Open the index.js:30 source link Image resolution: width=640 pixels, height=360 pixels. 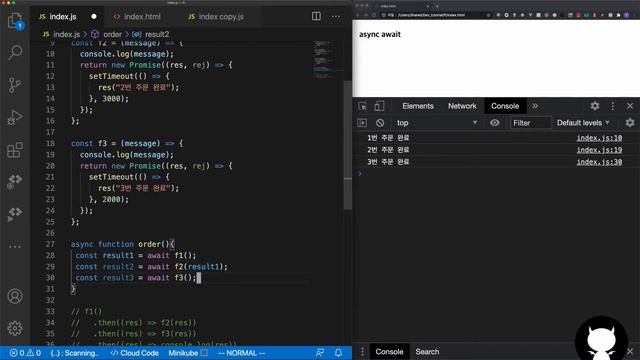599,162
